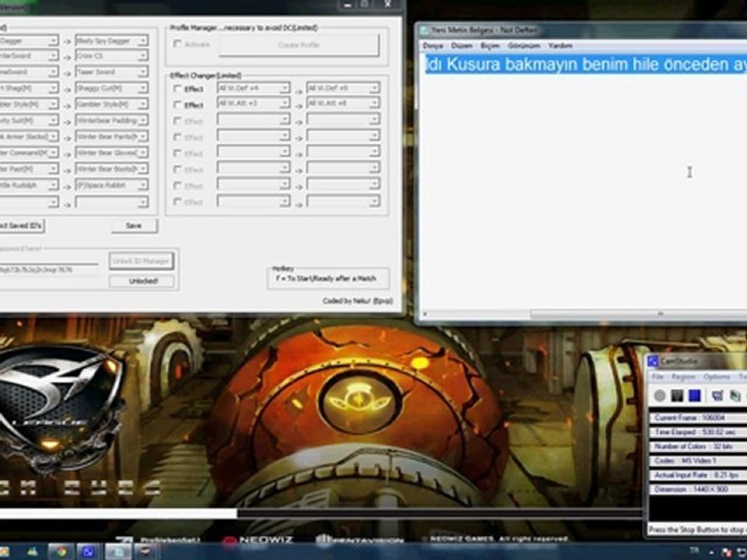Open the Taser Sword dropdown
The width and height of the screenshot is (747, 560).
[x=142, y=72]
